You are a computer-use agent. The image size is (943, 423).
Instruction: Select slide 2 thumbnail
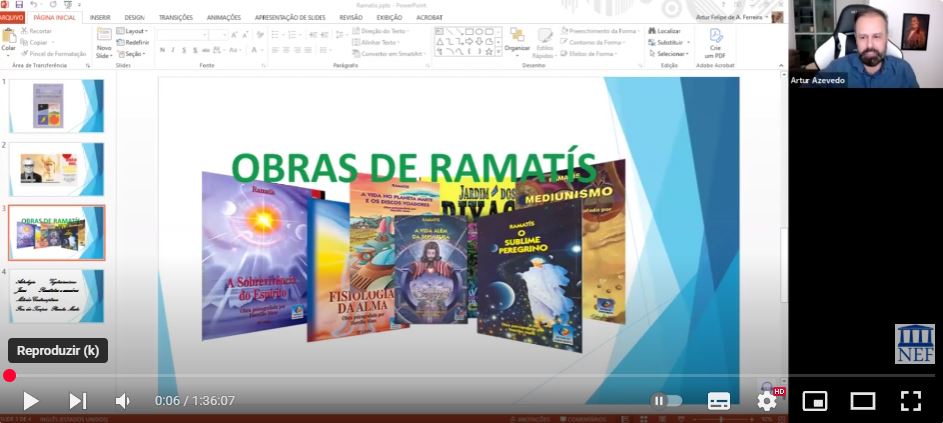56,169
